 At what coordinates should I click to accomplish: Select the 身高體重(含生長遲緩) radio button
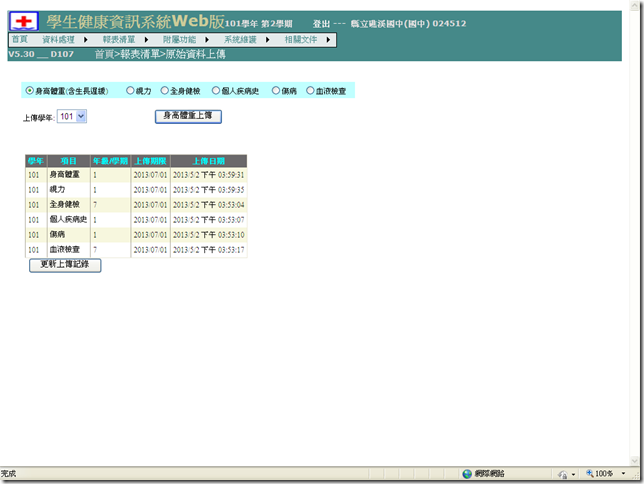pos(30,90)
